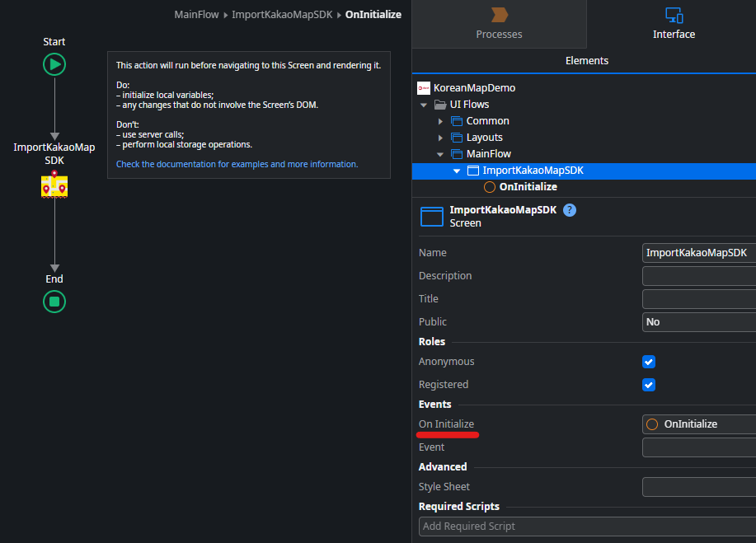Navigate to MainFlow in the breadcrumb
This screenshot has height=543, width=756.
[197, 15]
